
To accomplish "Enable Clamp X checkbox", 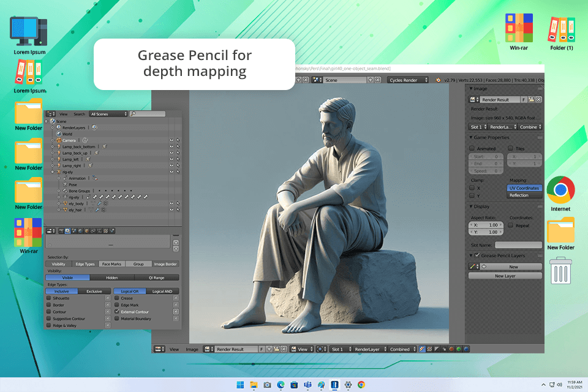I will coord(472,188).
